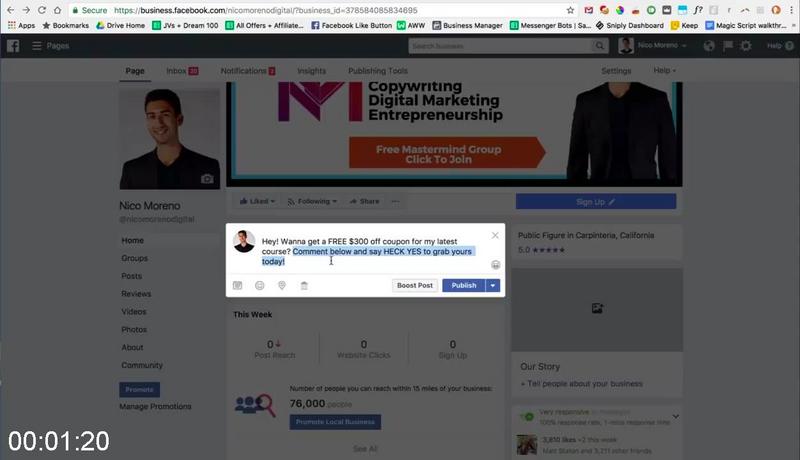The width and height of the screenshot is (800, 460).
Task: Open Business Manager bookmark
Action: tap(467, 25)
